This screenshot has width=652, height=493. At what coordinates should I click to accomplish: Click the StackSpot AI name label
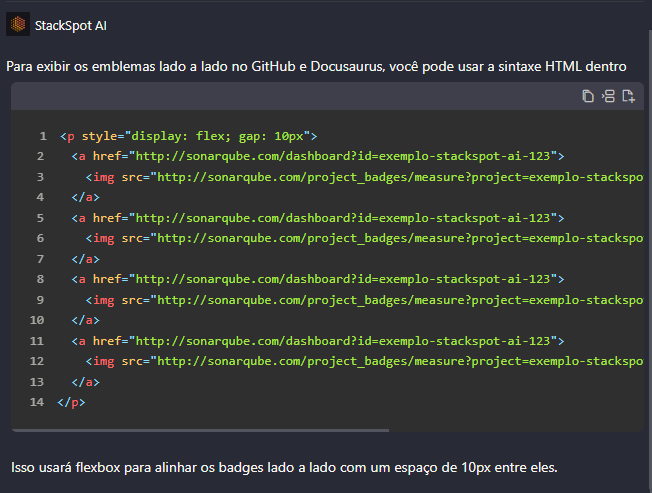click(71, 26)
